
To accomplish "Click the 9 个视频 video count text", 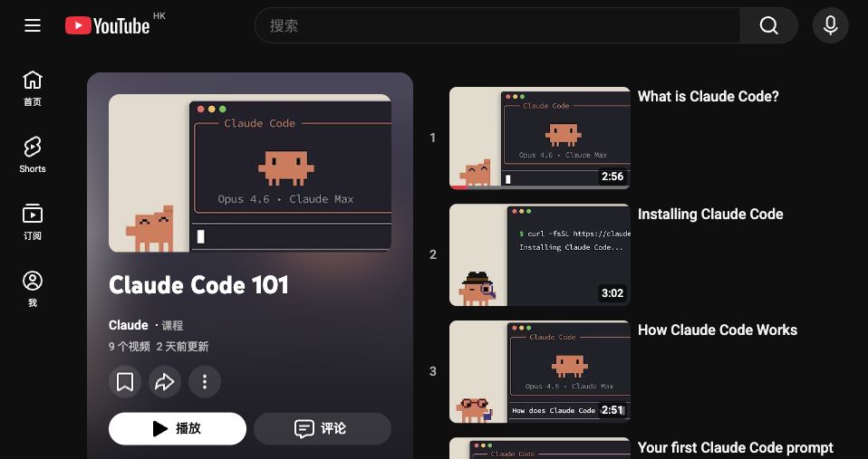I will click(130, 347).
